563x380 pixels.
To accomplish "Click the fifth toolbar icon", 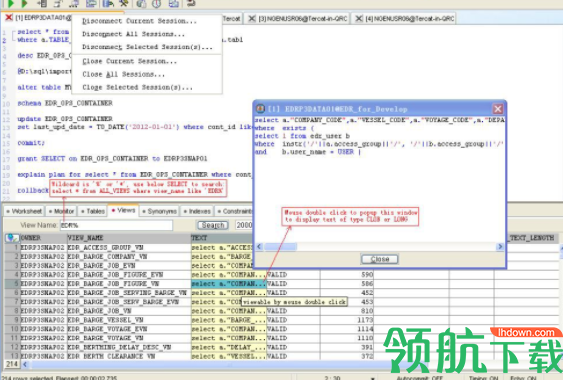I will 74,4.
